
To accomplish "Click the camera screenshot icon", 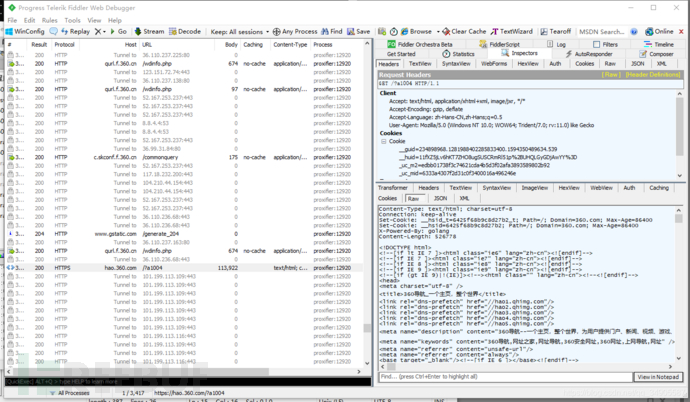I will [x=382, y=32].
